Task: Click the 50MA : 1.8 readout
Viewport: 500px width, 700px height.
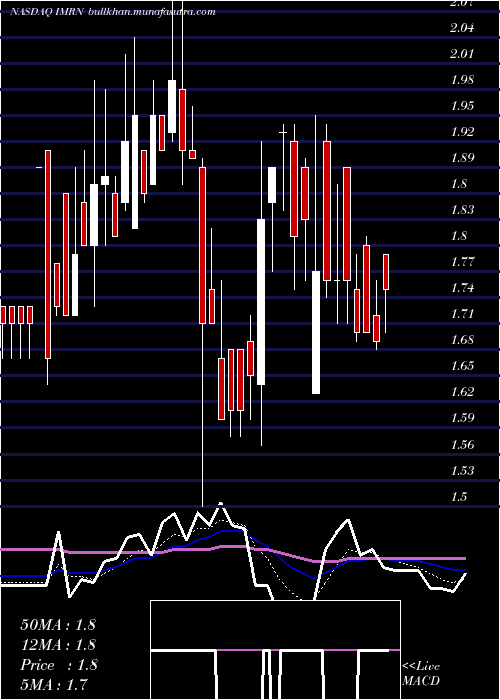Action: 58,624
